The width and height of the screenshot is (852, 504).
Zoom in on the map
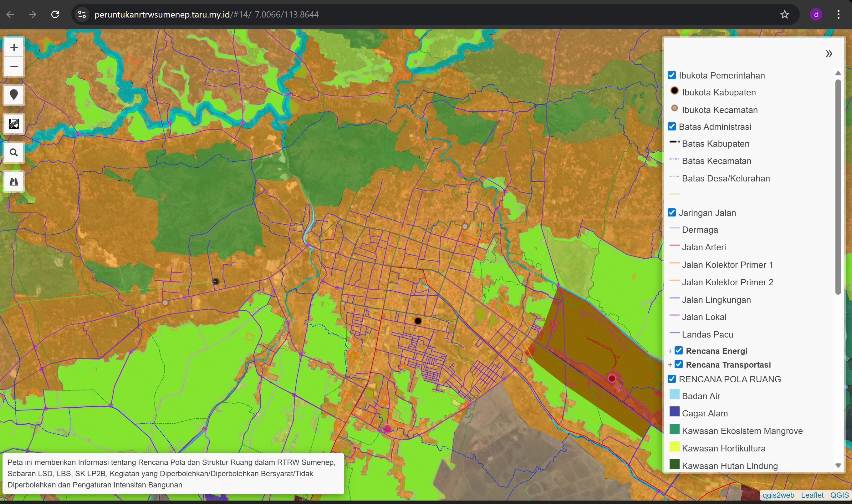[x=14, y=47]
